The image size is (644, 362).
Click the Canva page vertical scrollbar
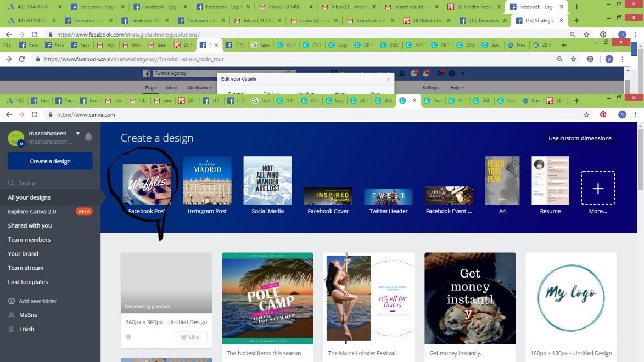tap(640, 219)
